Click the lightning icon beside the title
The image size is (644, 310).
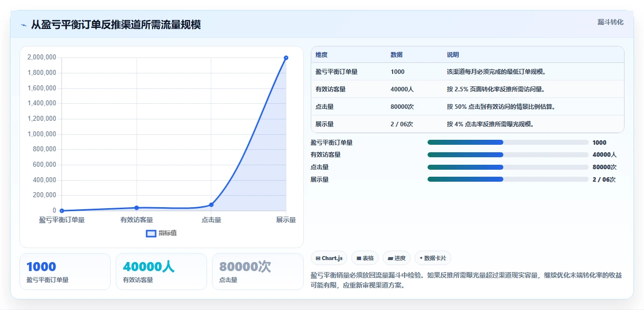coord(23,25)
